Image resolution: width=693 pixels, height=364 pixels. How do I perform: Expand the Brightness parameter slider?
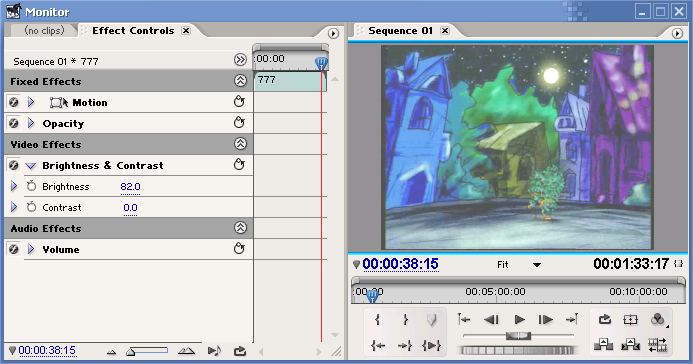14,186
